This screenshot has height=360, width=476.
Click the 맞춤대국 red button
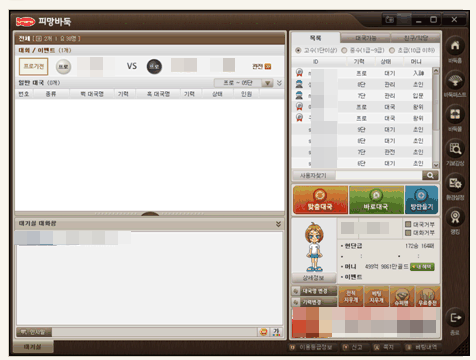click(x=320, y=200)
